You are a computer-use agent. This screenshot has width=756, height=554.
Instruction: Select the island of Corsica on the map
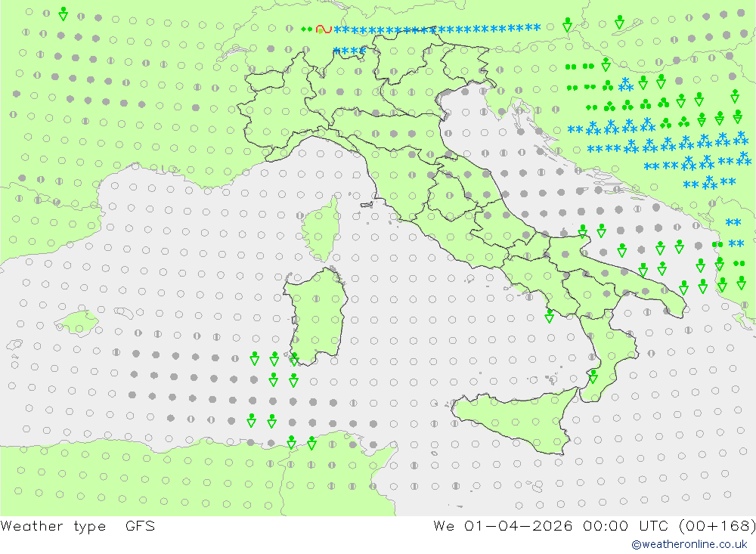tap(321, 230)
